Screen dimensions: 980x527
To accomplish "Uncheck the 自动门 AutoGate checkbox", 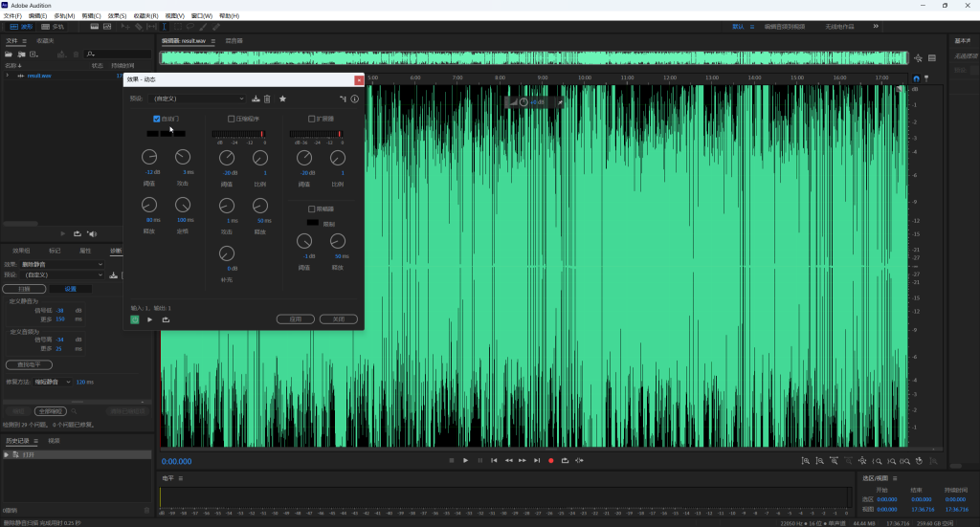I will tap(156, 119).
